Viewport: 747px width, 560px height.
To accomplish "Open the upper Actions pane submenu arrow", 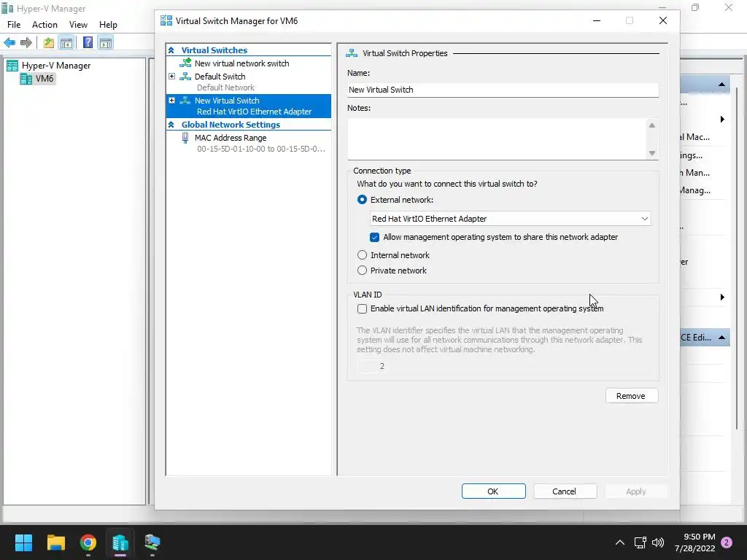I will coord(722,119).
